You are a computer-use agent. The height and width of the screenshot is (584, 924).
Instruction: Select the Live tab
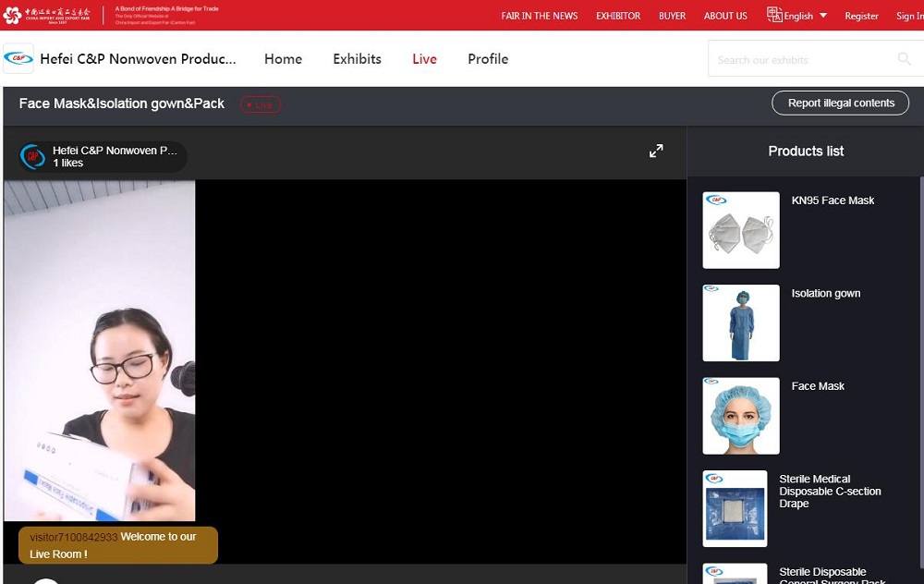coord(424,59)
